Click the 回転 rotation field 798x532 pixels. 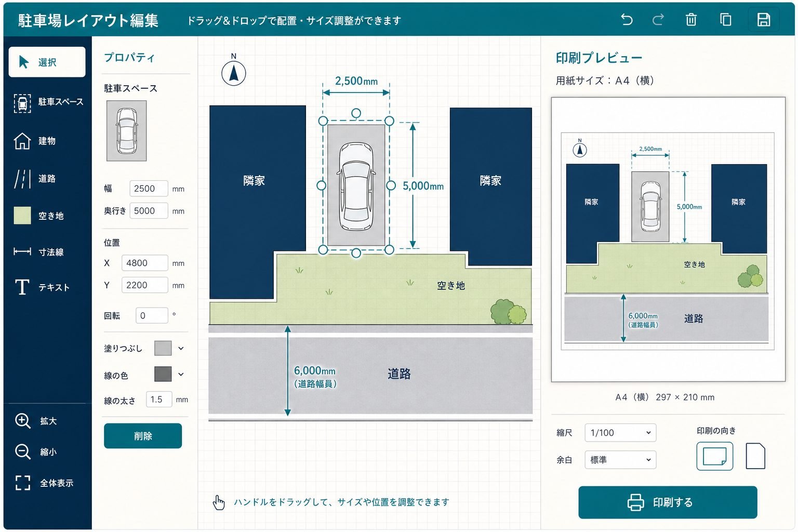pos(152,315)
